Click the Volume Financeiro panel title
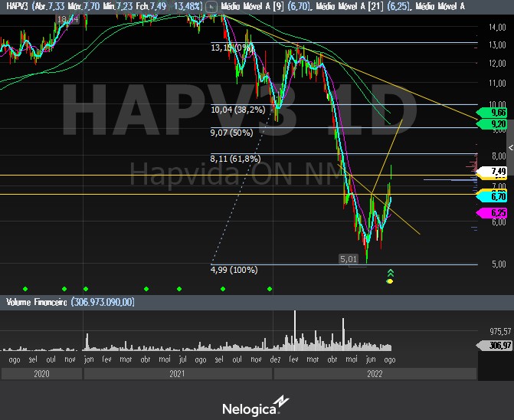The width and height of the screenshot is (514, 420). [x=35, y=302]
